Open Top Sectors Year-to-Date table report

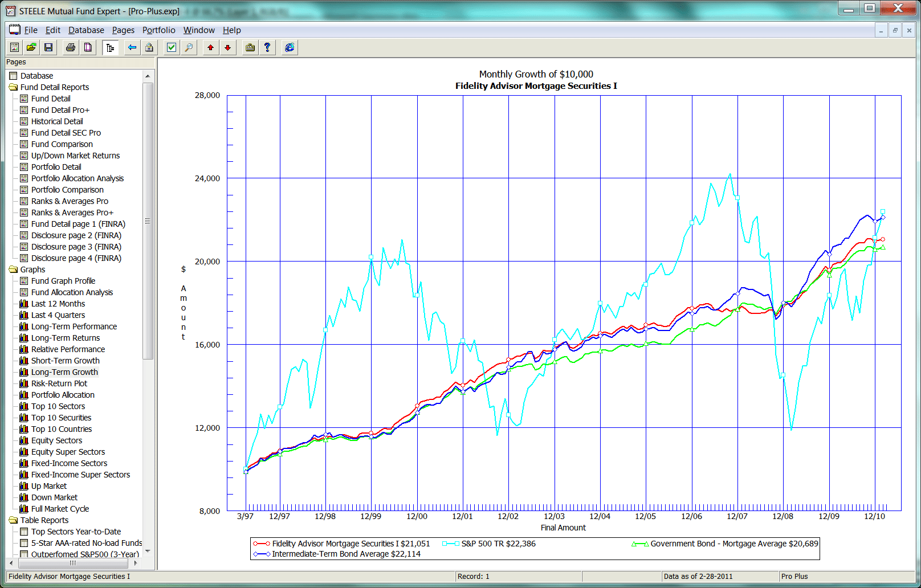click(76, 532)
